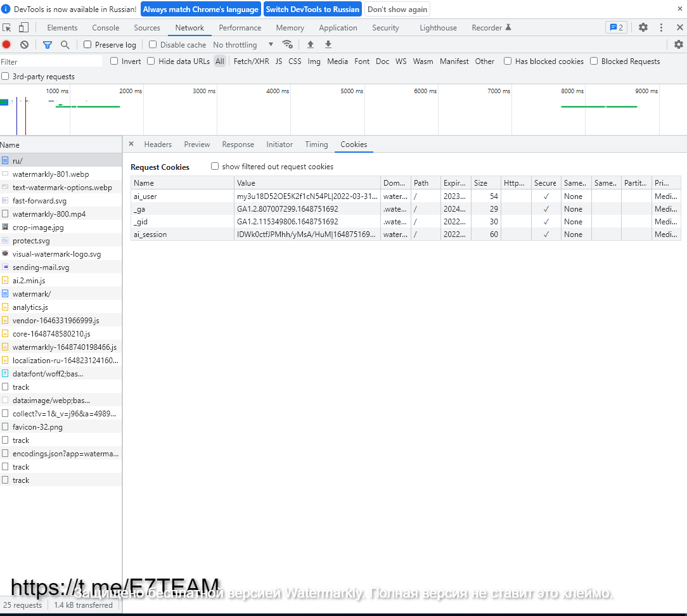
Task: Select the watermark/ document request
Action: pos(61,293)
